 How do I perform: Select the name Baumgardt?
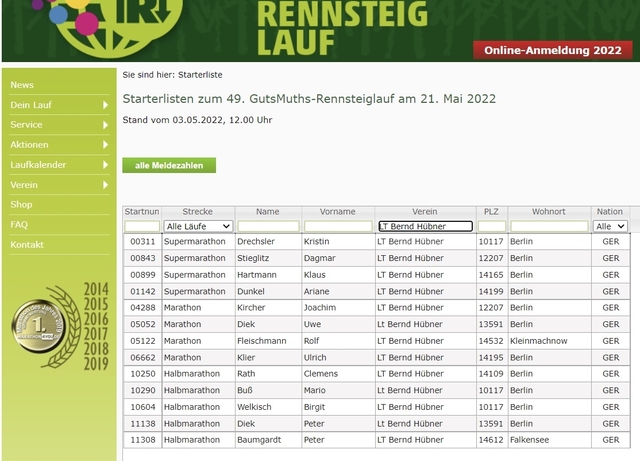(x=259, y=440)
